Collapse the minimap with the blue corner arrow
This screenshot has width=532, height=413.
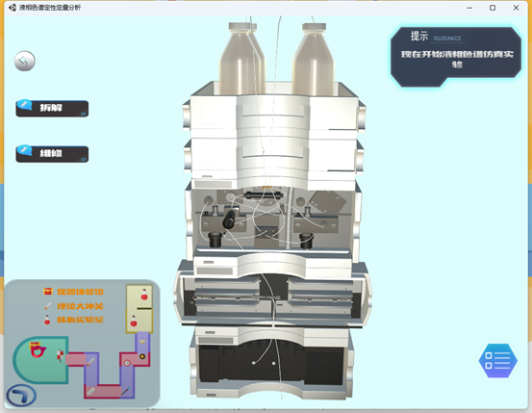[x=21, y=396]
